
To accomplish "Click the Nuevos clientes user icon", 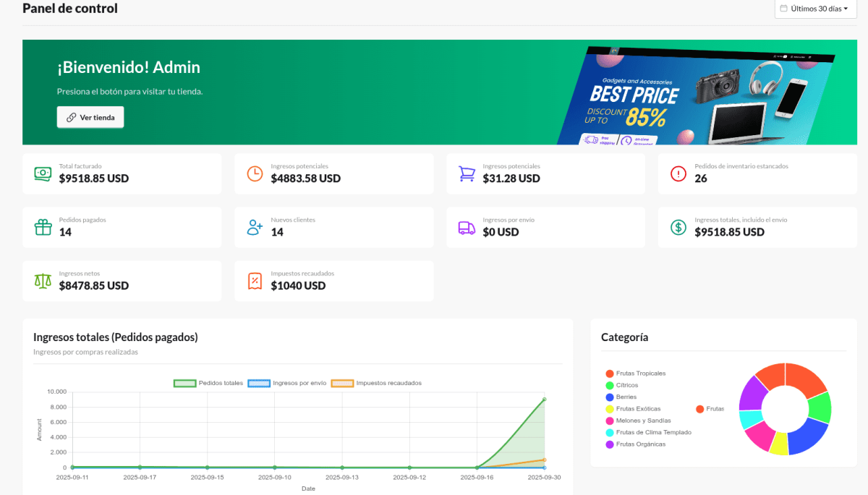I will [255, 227].
